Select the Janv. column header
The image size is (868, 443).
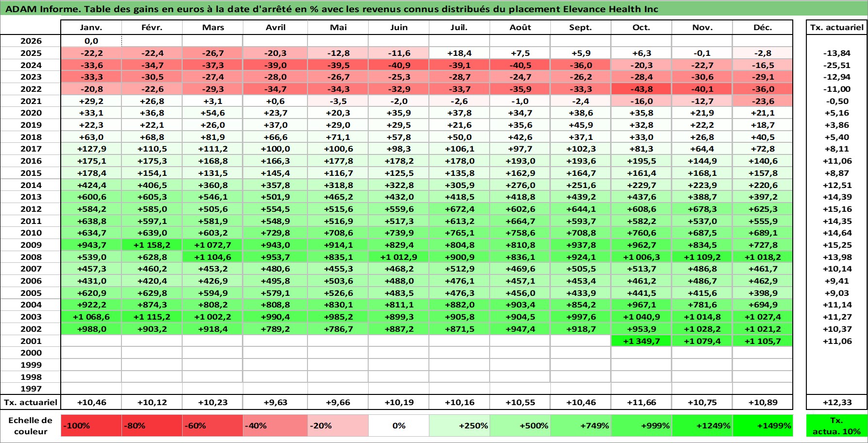coord(91,28)
